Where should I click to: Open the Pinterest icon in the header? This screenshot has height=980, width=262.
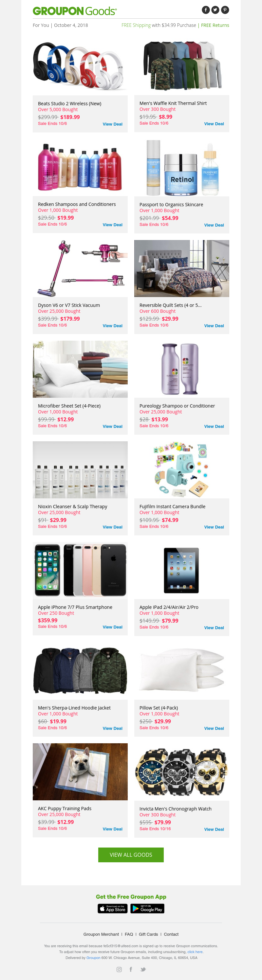[x=225, y=10]
